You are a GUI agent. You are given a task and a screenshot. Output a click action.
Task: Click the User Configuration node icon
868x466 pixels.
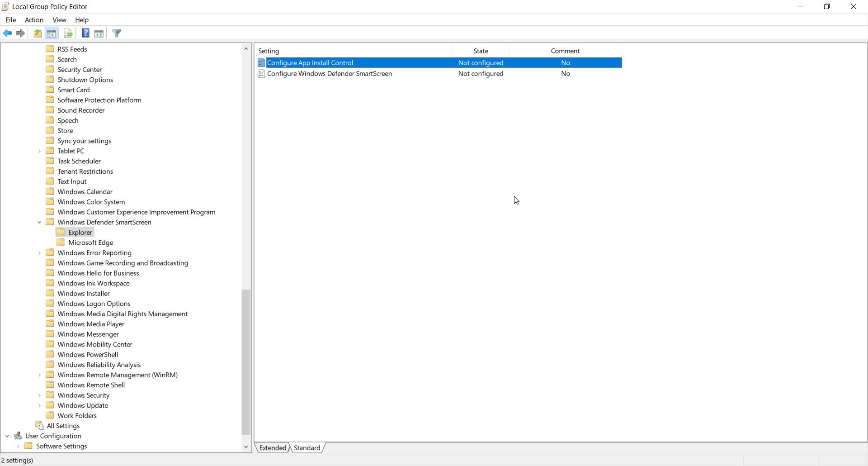[18, 436]
